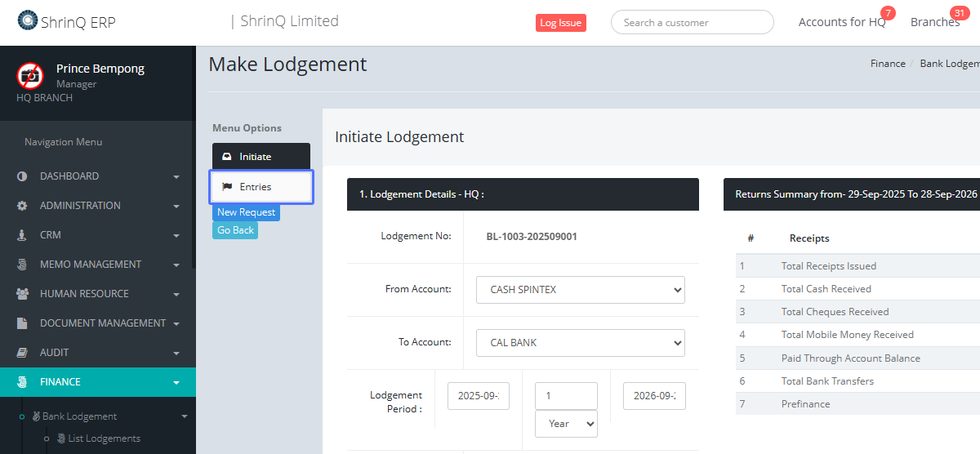
Task: Select the Entries menu option
Action: (261, 187)
